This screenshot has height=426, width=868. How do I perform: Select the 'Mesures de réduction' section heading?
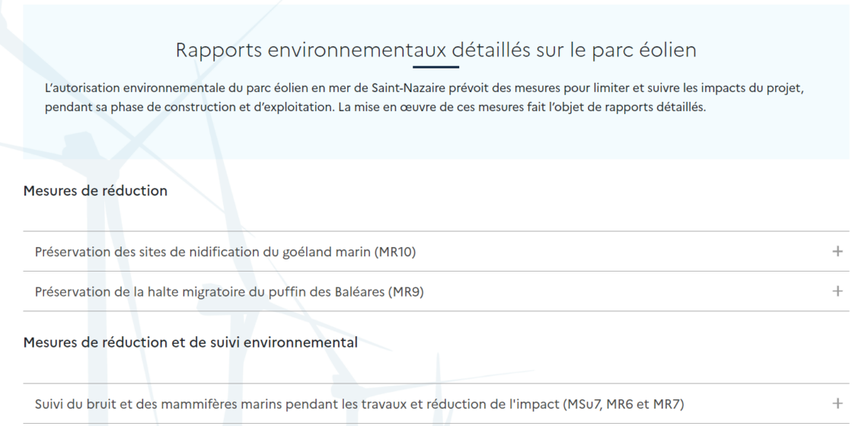[95, 191]
